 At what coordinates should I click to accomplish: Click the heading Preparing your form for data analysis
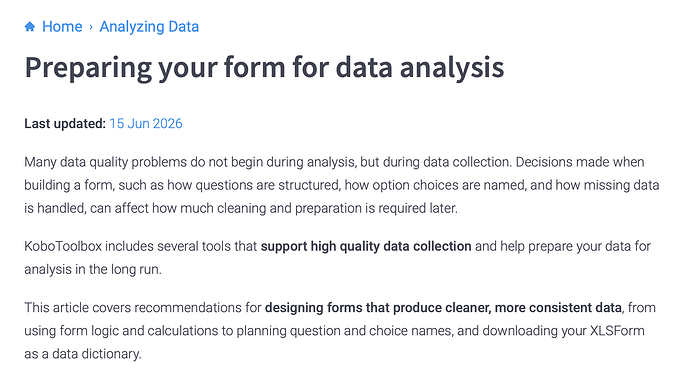tap(264, 67)
